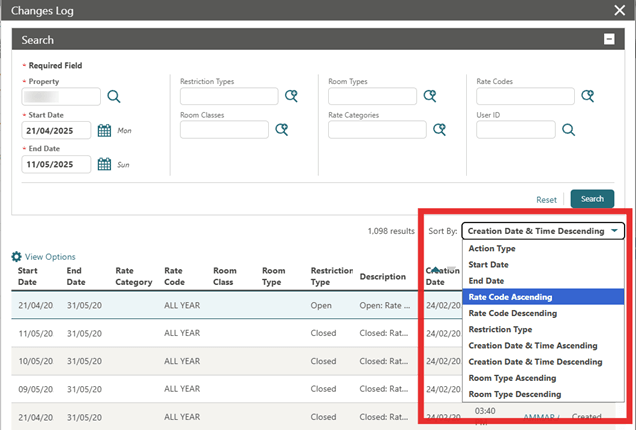Open User ID search magnifier
636x430 pixels.
568,130
